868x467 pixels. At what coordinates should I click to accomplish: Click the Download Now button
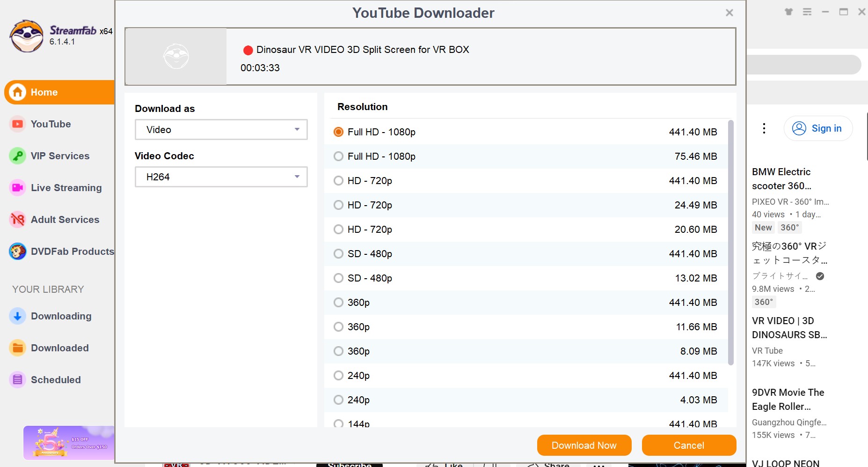coord(584,445)
